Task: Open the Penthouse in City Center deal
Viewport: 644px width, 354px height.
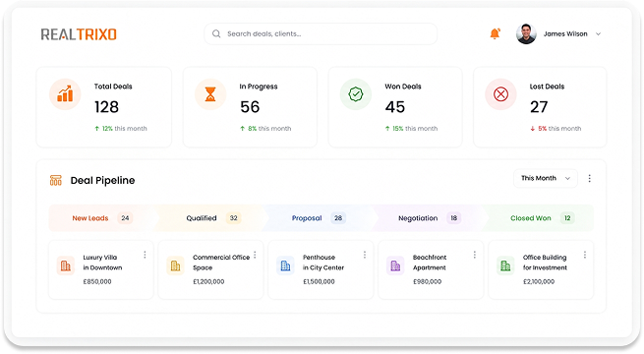Action: click(x=321, y=269)
